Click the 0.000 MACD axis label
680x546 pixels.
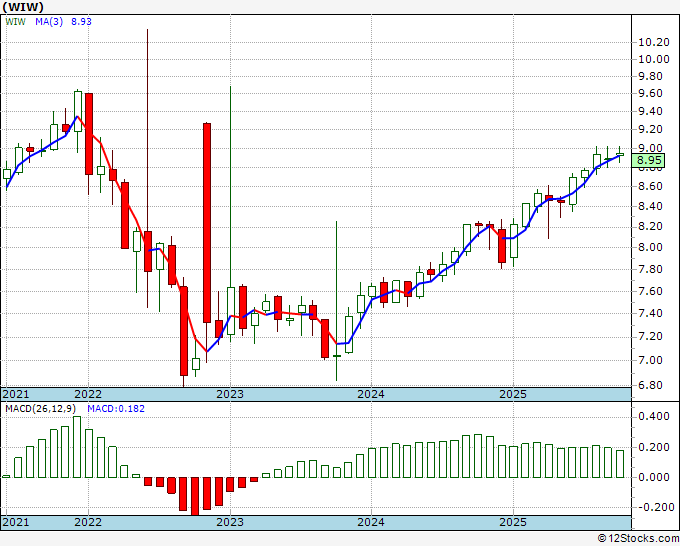pyautogui.click(x=654, y=477)
